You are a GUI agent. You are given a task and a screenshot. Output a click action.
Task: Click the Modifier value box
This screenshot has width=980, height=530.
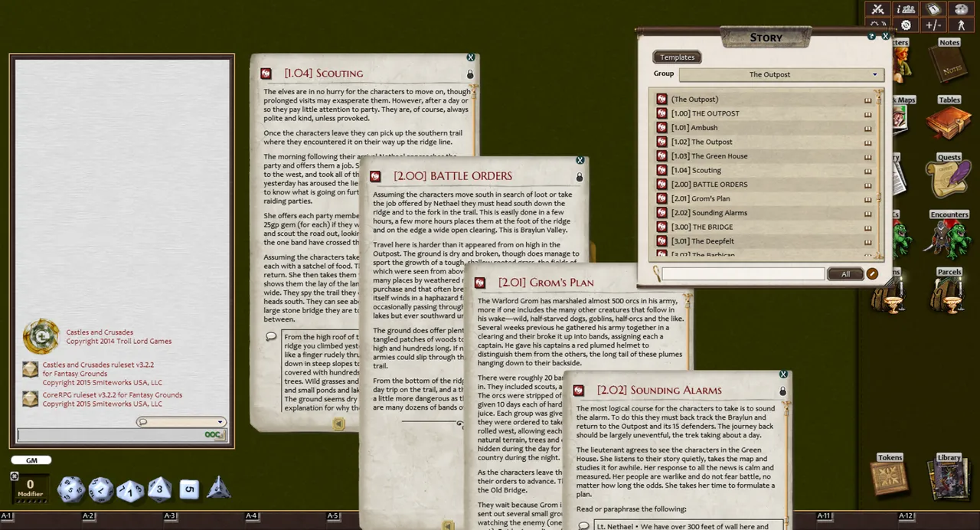point(31,488)
